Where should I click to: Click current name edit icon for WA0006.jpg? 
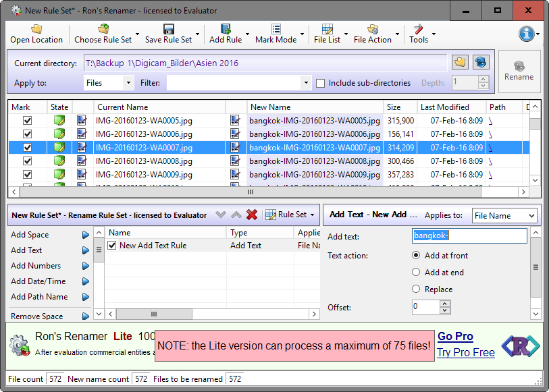(x=82, y=134)
